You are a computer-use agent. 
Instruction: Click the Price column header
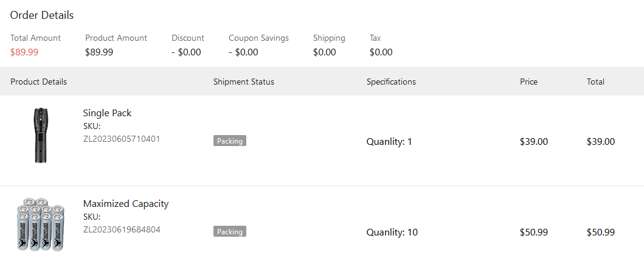[528, 82]
